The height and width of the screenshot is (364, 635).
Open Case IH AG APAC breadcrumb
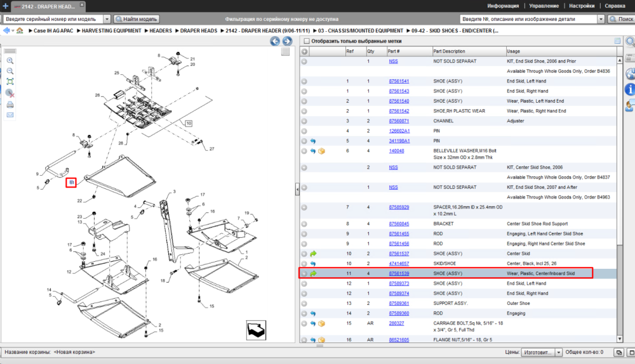click(53, 30)
